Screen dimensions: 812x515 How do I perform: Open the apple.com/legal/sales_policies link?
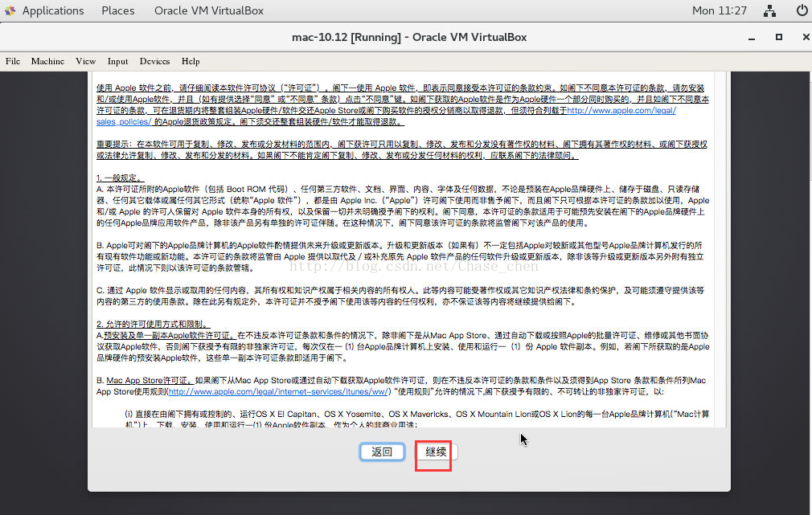(621, 110)
